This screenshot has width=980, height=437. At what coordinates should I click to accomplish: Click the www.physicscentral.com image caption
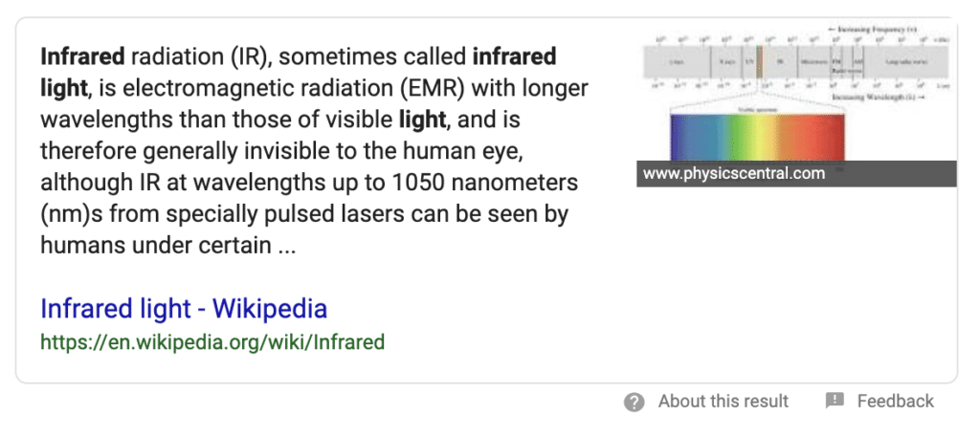pyautogui.click(x=734, y=174)
